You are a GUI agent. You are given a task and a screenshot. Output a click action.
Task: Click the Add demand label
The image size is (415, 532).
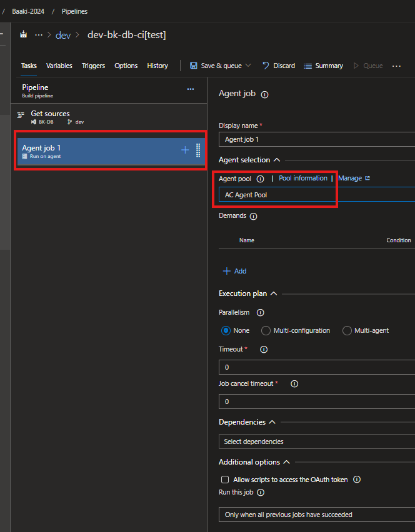tap(240, 271)
